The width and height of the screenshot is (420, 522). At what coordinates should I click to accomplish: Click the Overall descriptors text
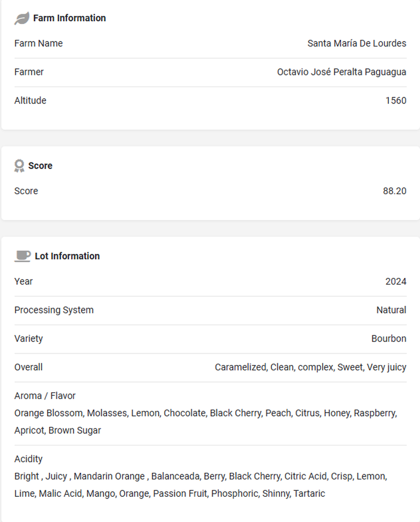pyautogui.click(x=311, y=367)
